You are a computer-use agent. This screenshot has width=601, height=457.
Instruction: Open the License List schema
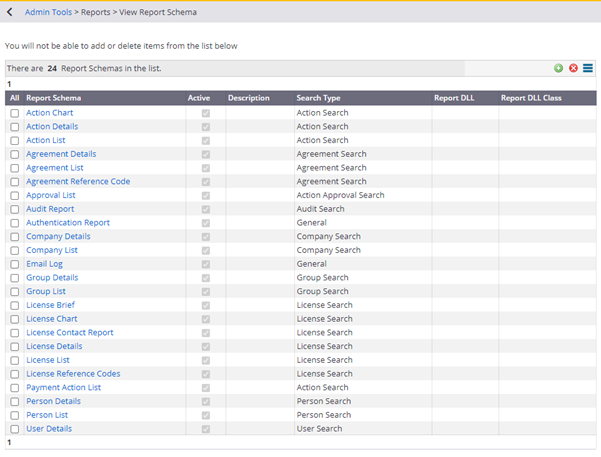click(48, 360)
